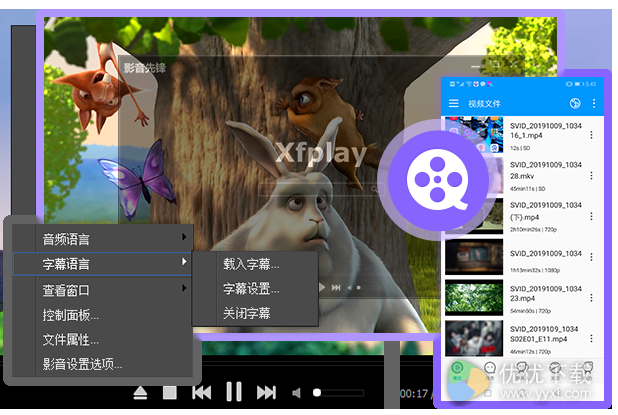
Task: Click the small next button in the Xfplay window
Action: coord(336,288)
